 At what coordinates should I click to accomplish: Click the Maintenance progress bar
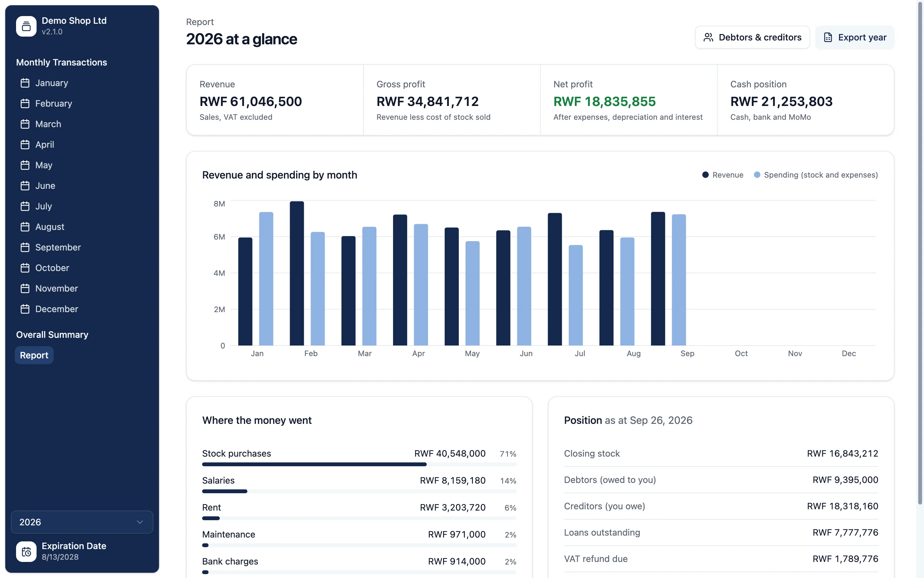point(359,545)
